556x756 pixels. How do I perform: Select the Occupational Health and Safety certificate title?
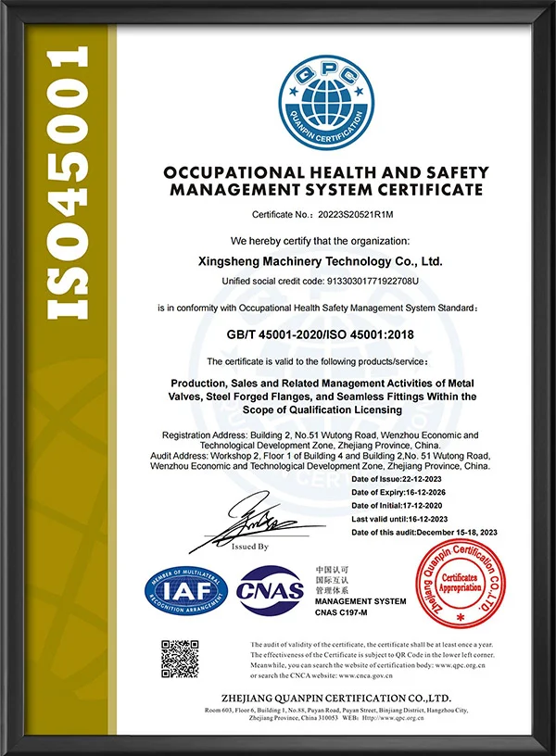tap(323, 182)
